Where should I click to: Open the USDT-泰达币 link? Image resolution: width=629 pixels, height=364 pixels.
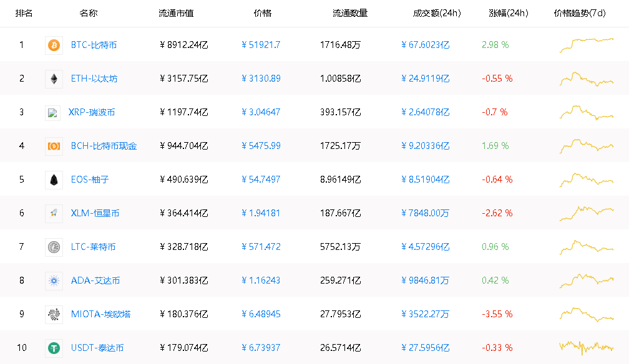point(97,348)
